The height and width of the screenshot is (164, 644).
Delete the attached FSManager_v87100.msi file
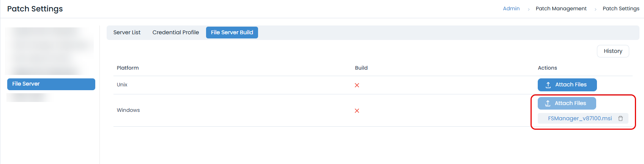(620, 118)
